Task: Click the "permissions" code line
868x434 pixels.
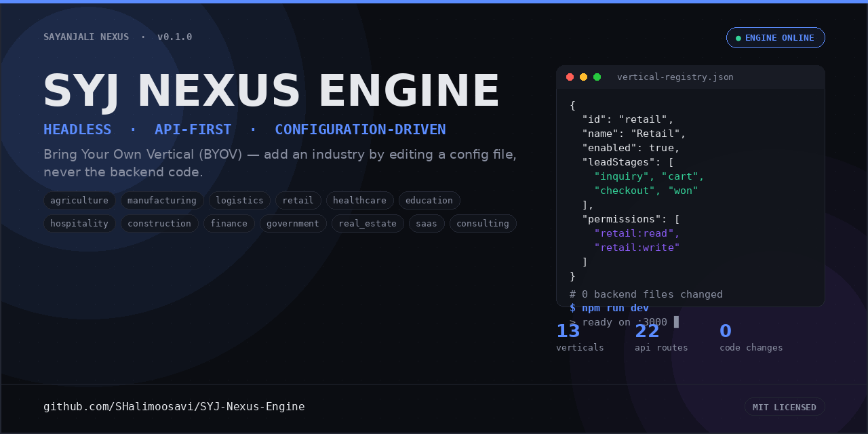Action: pyautogui.click(x=631, y=219)
